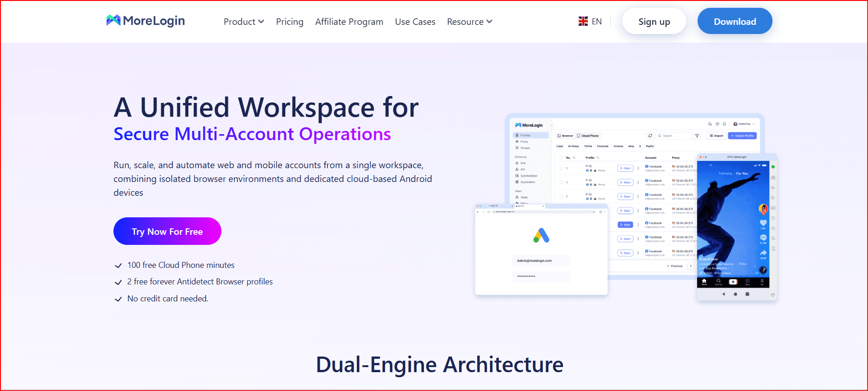This screenshot has height=391, width=868.
Task: Check the first profile row checkbox
Action: click(x=561, y=169)
